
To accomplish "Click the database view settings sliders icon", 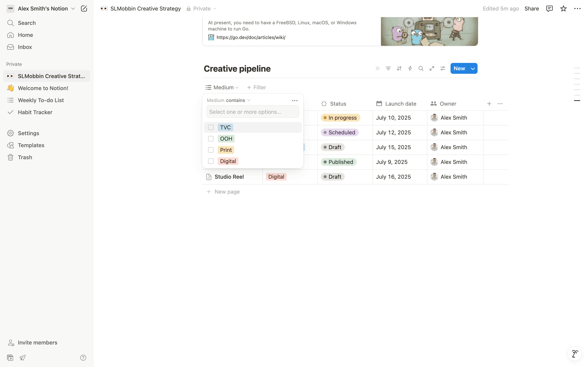I will tap(443, 68).
